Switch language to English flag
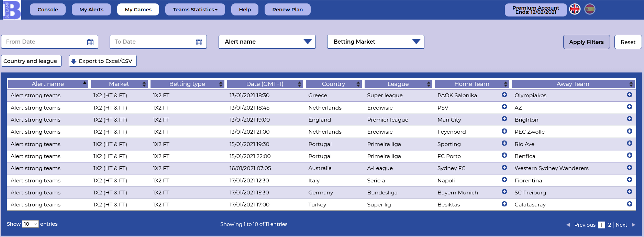 click(575, 9)
